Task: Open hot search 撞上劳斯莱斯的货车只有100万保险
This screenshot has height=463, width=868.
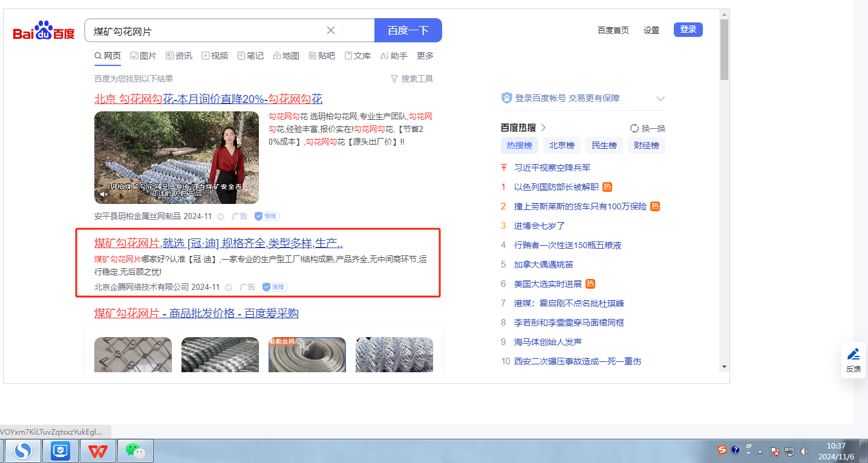Action: [580, 206]
